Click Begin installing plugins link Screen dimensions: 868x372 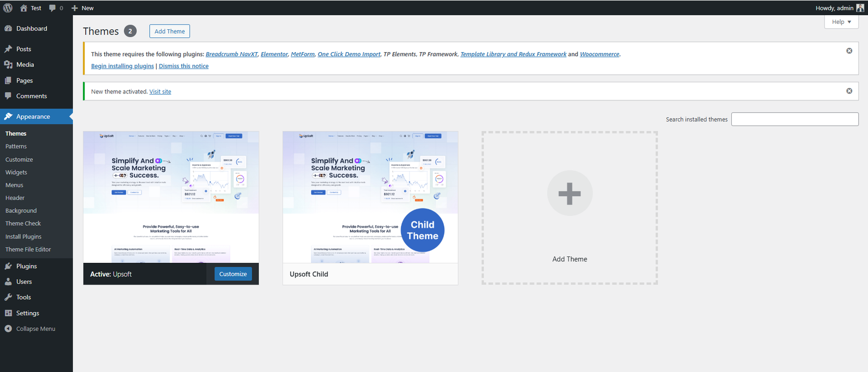[x=122, y=66]
